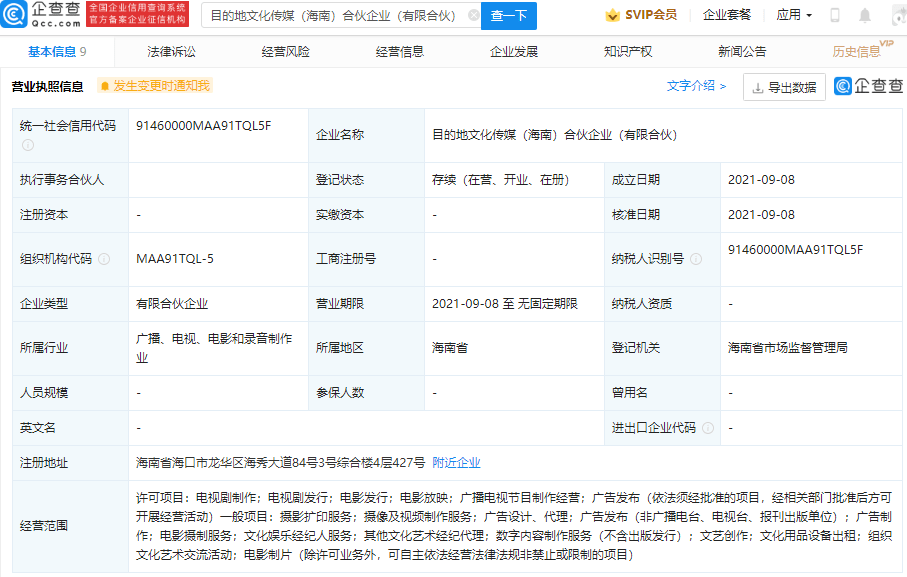The image size is (907, 577).
Task: Click the mobile phone icon in header
Action: (835, 15)
